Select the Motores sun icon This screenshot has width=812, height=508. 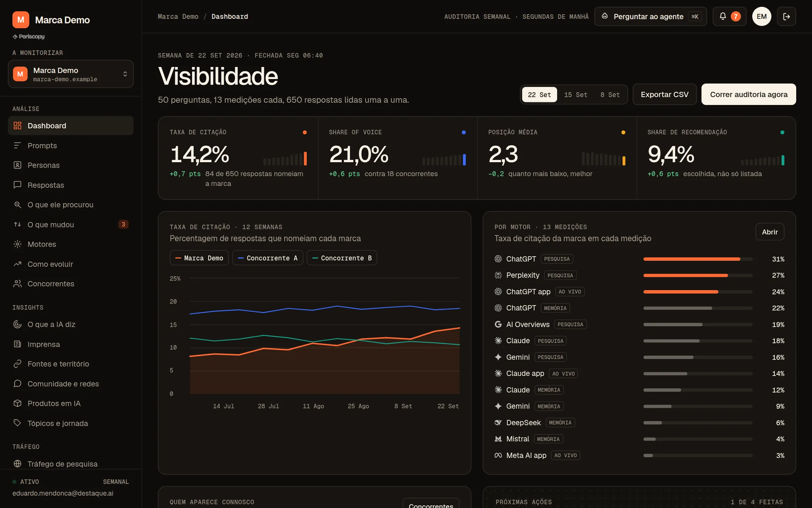[x=17, y=244]
